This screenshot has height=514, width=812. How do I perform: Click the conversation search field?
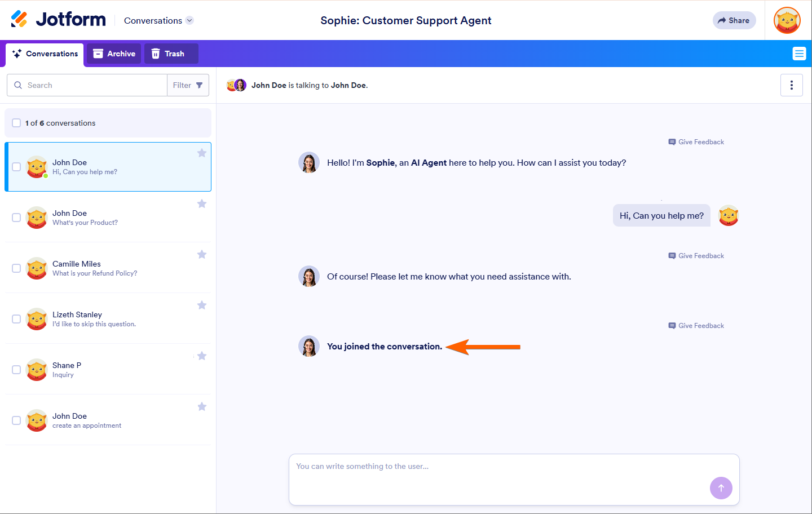[90, 85]
